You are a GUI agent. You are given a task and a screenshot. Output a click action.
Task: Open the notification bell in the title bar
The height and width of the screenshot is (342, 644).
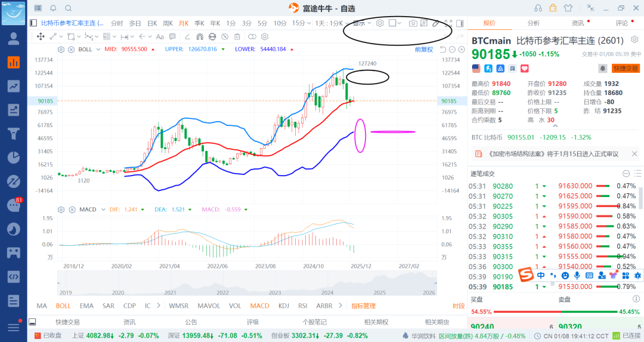click(x=54, y=8)
